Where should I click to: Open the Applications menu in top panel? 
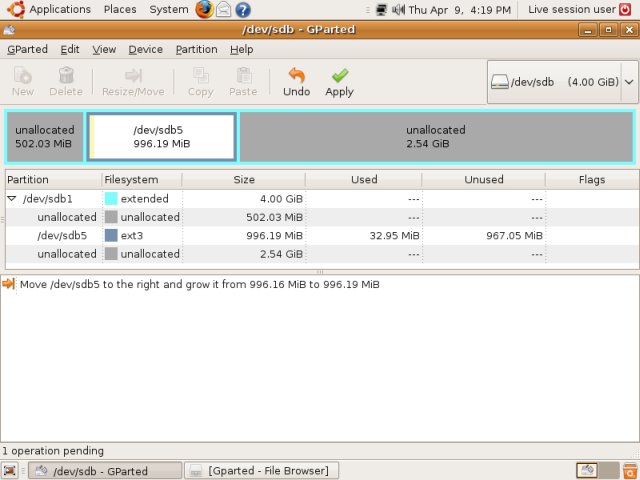60,9
